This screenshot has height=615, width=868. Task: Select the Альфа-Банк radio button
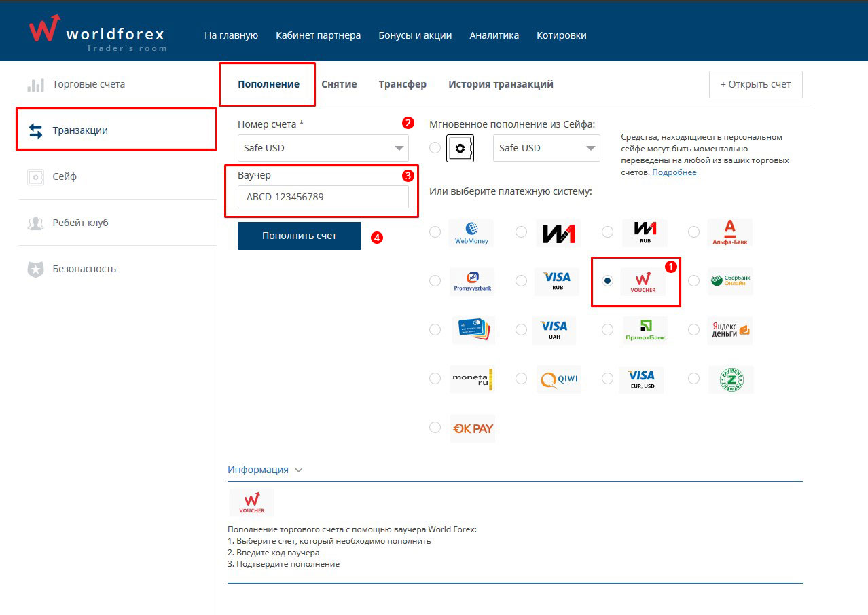693,232
